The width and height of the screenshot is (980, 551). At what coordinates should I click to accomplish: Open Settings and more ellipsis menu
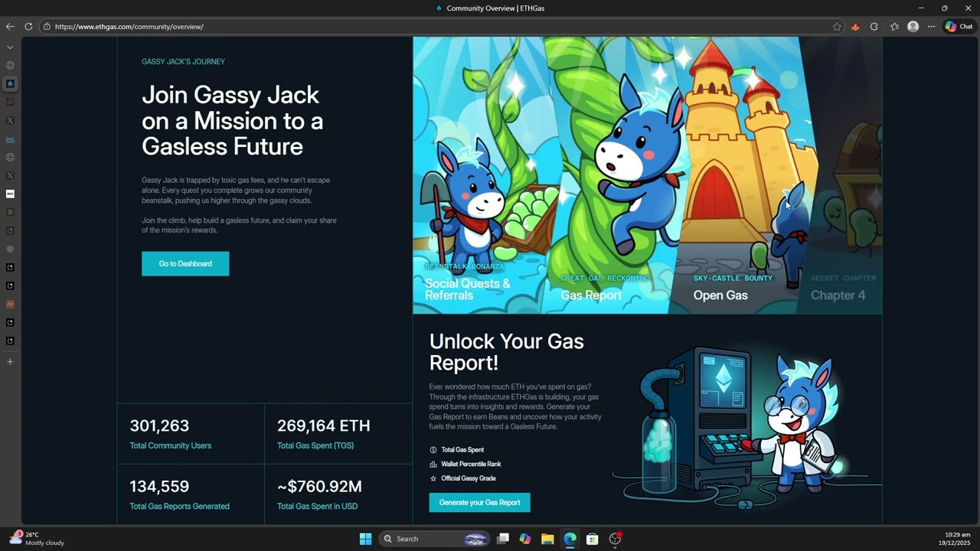coord(931,26)
